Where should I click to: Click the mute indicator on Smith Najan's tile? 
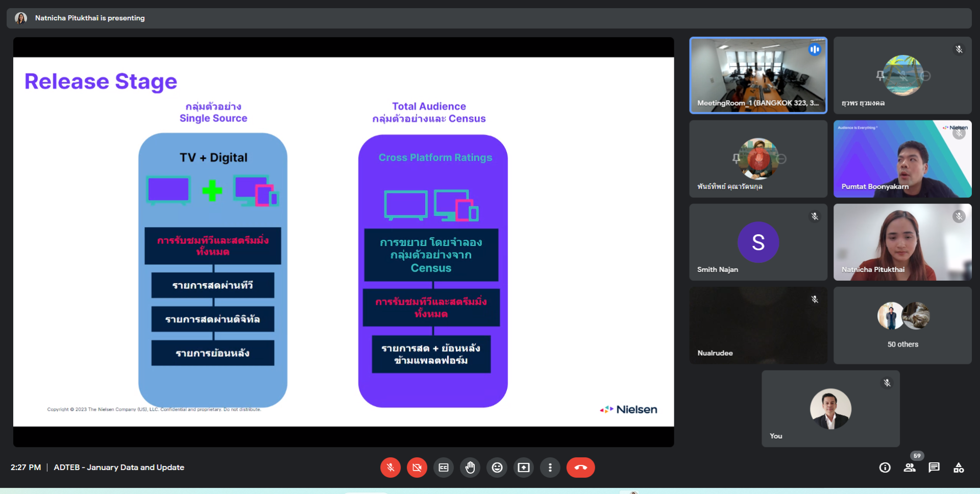tap(815, 216)
